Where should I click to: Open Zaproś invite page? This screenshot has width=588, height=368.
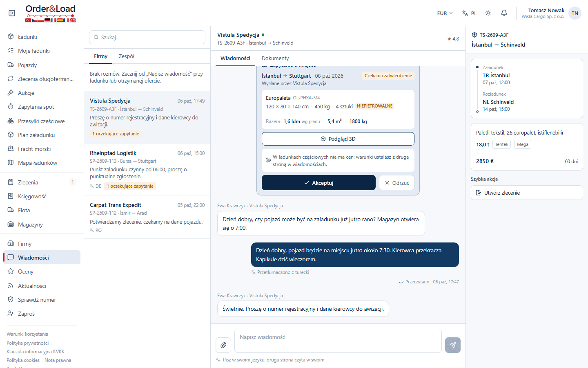pyautogui.click(x=41, y=314)
